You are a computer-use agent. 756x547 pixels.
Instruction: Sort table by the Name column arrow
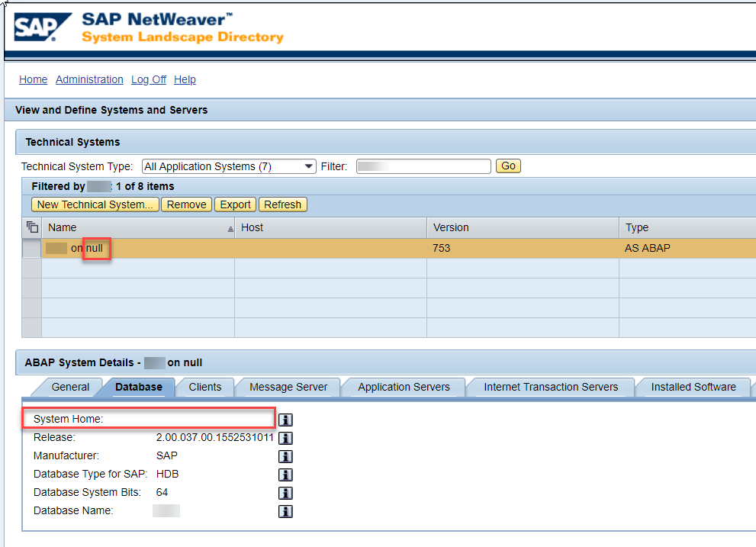(230, 229)
